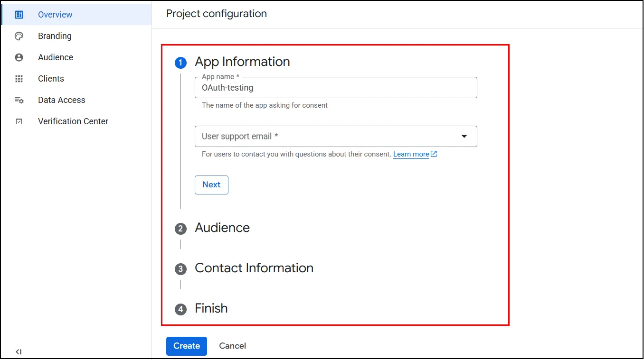Go to the Branding page
The image size is (644, 360).
(x=76, y=36)
